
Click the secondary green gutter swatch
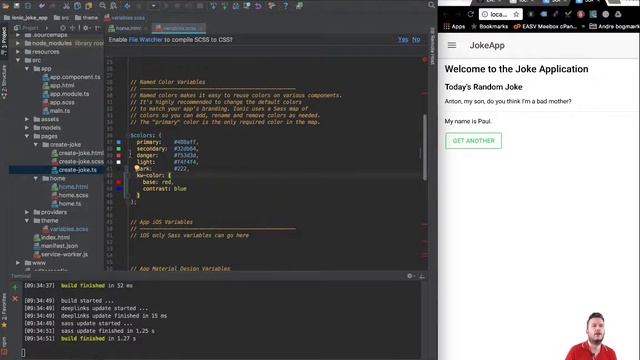coord(119,149)
